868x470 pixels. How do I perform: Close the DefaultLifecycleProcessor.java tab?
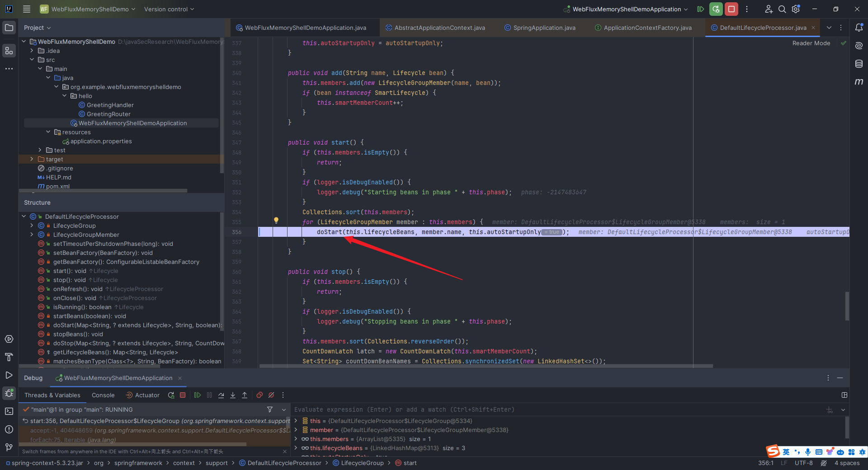coord(813,28)
